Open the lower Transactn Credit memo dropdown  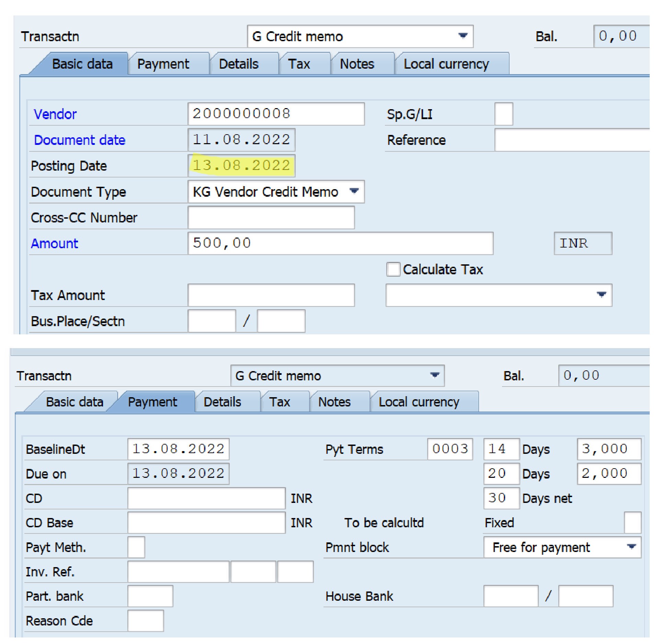pos(434,375)
